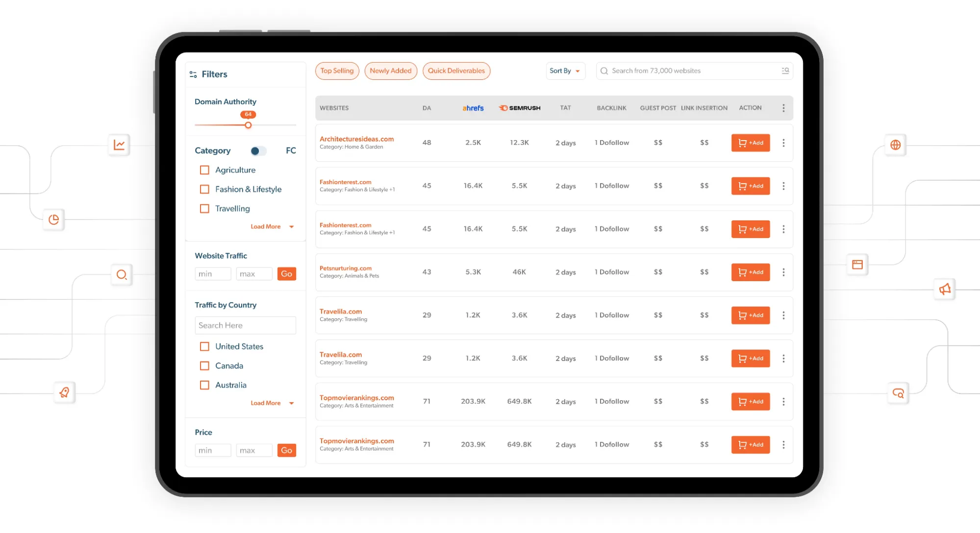Click the megaphone icon tile
Viewport: 980px width, 533px height.
pos(945,289)
